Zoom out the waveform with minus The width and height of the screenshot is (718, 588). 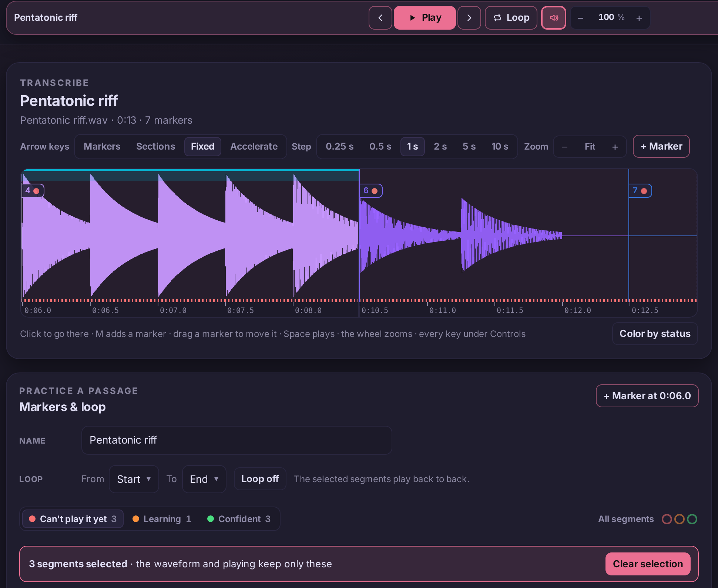(x=565, y=147)
